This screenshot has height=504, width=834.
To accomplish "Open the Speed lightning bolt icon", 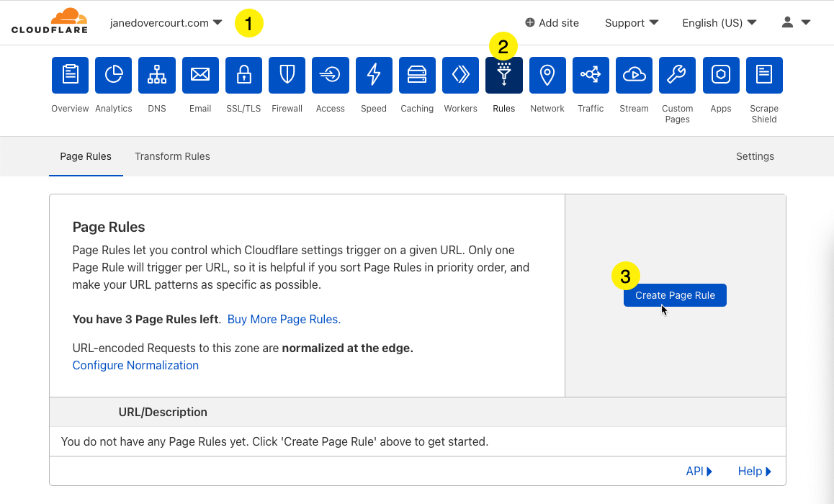I will (x=374, y=75).
